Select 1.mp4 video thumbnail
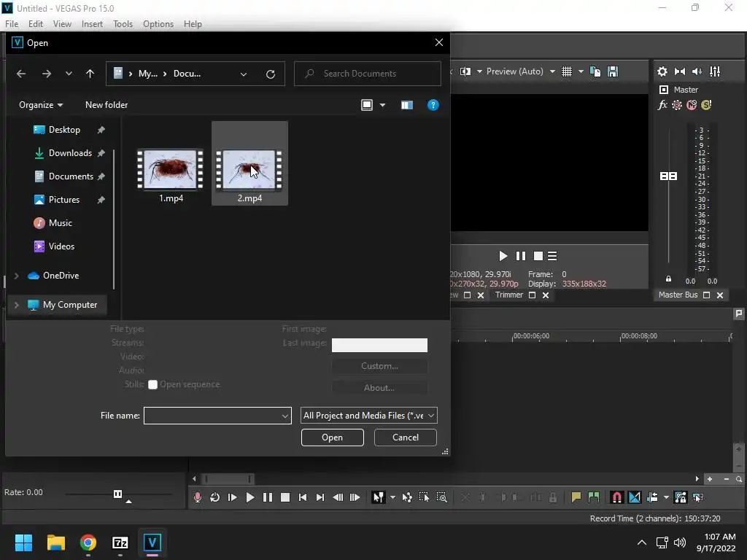Screen dimensions: 747x560 tap(171, 169)
